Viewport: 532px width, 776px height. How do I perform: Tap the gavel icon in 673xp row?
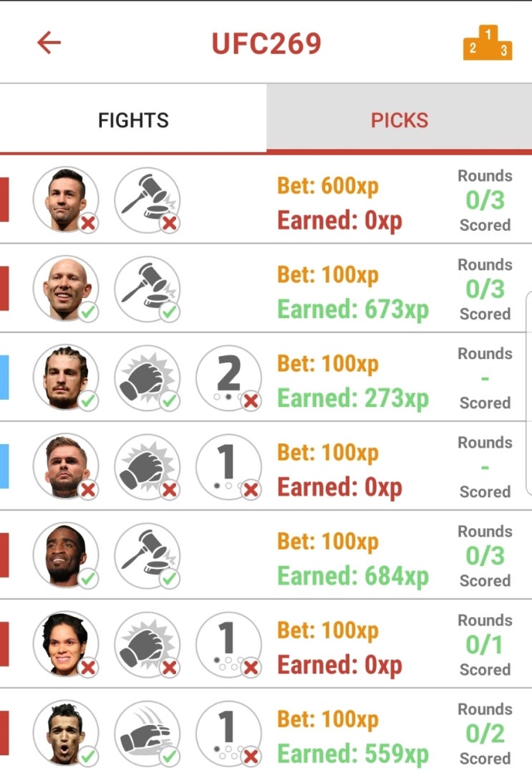(x=147, y=289)
